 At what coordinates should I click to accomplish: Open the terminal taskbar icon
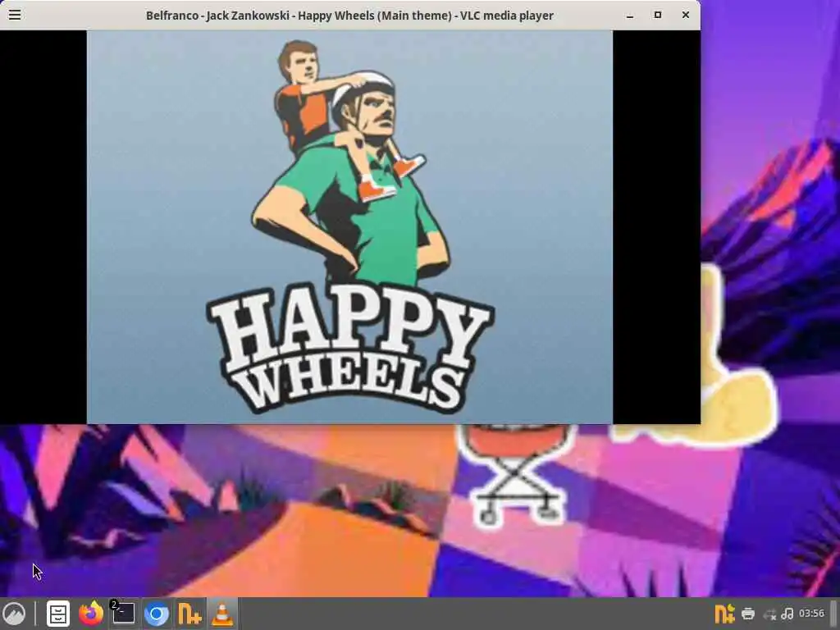coord(123,614)
